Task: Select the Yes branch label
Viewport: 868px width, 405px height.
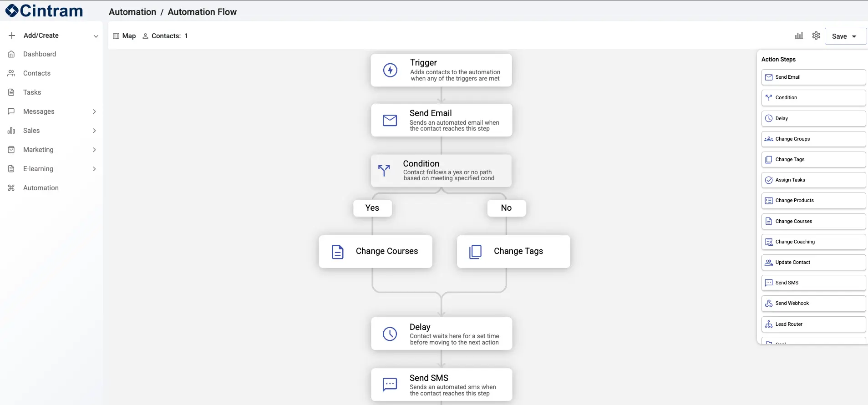Action: tap(372, 208)
